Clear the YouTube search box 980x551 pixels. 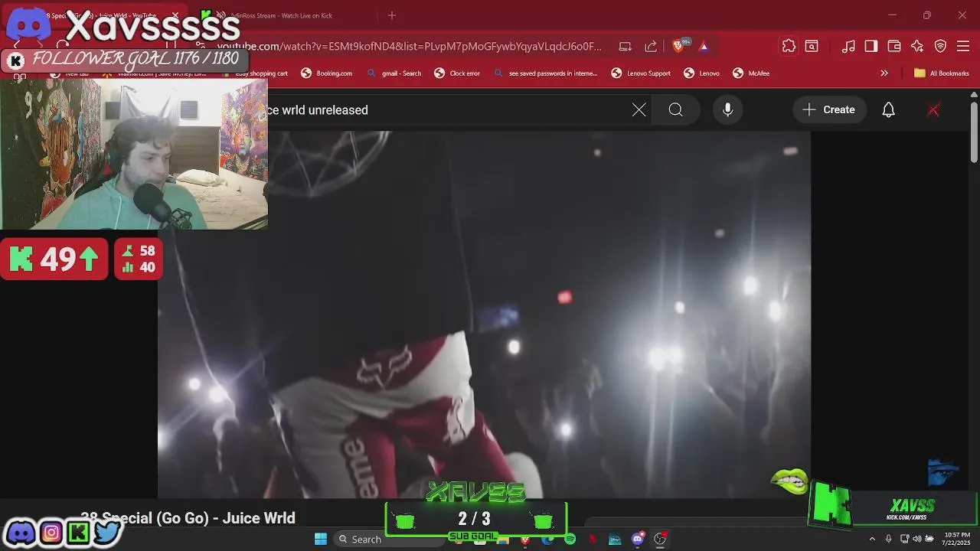tap(639, 110)
